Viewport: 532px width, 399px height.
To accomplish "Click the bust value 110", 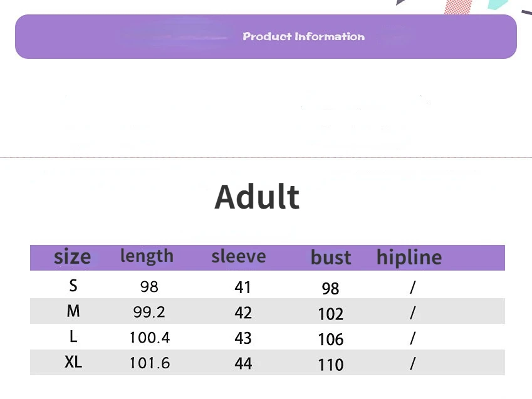I will pyautogui.click(x=331, y=365).
